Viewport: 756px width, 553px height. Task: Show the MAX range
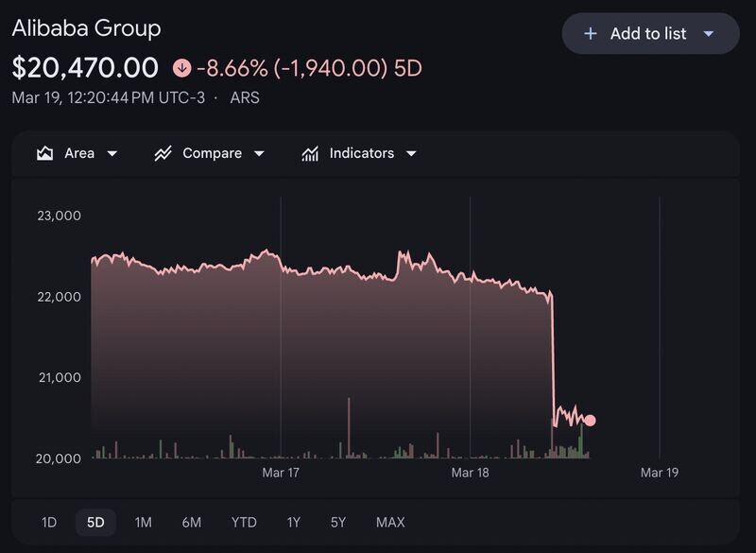pyautogui.click(x=390, y=522)
